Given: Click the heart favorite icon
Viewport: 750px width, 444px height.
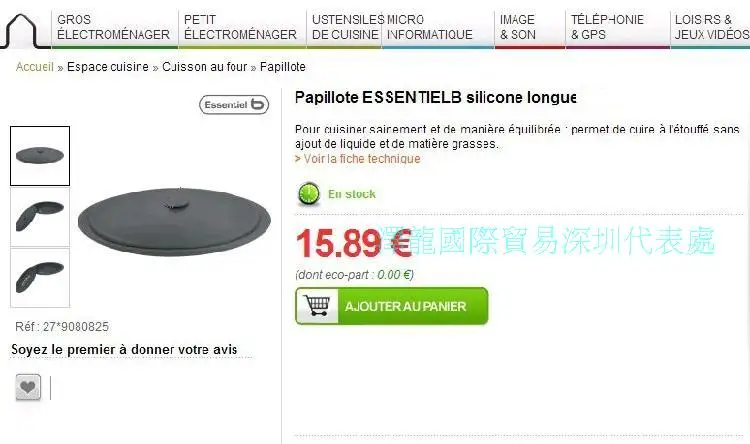Looking at the screenshot, I should [28, 387].
